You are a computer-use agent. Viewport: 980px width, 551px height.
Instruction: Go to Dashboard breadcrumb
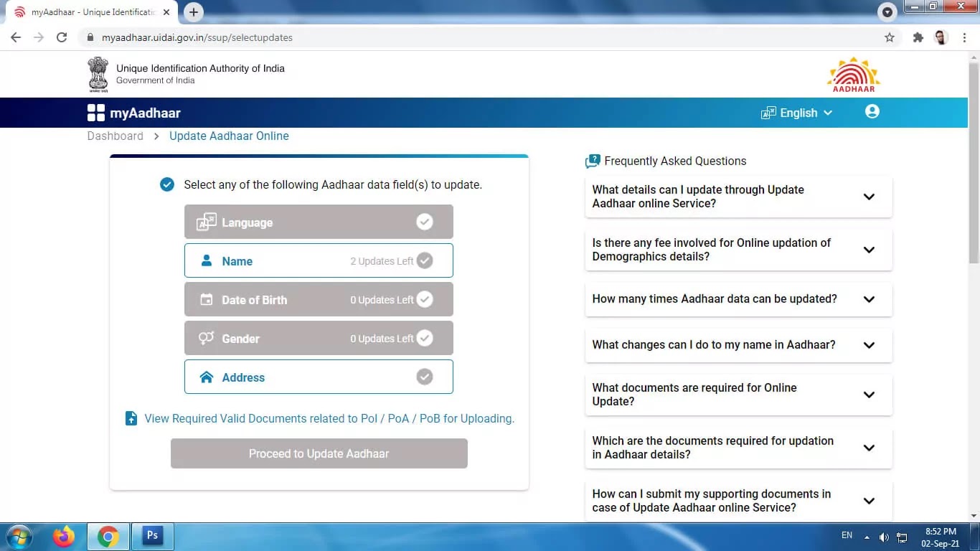[115, 136]
